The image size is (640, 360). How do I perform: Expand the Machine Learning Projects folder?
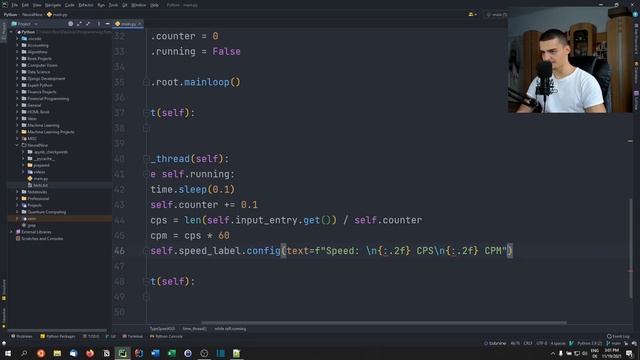click(18, 132)
